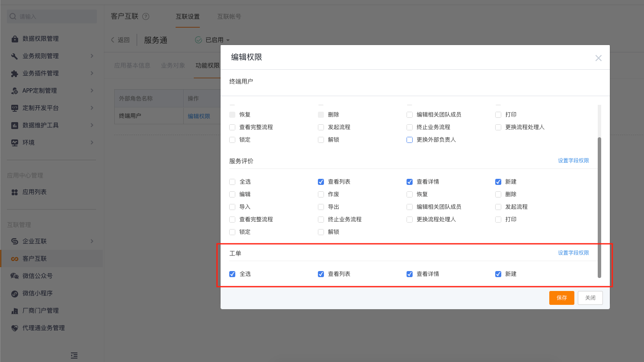Focus the 请输入 search field

point(52,16)
